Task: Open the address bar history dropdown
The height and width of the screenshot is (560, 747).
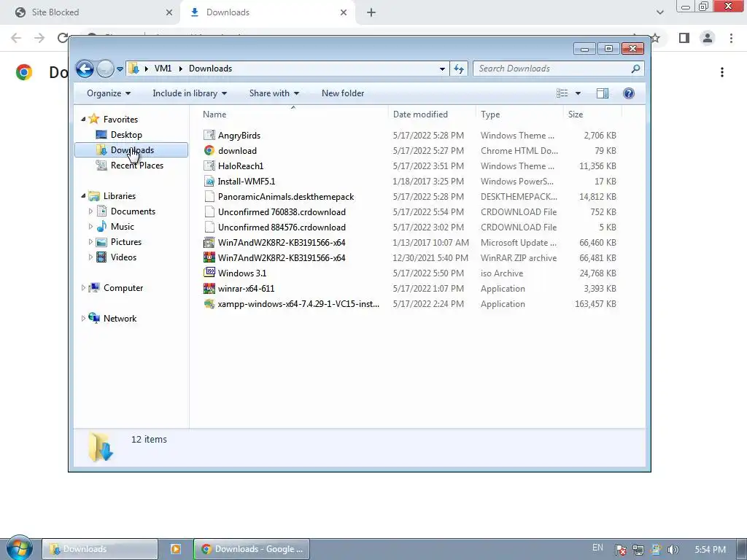Action: coord(442,69)
